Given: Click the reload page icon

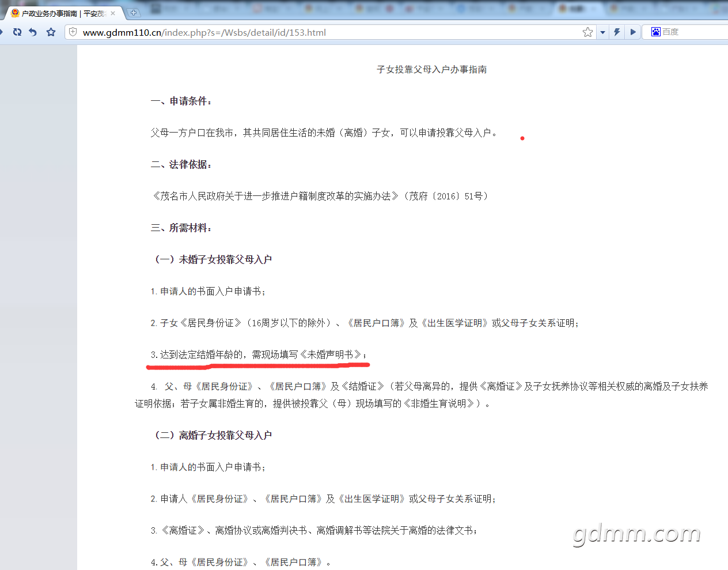Looking at the screenshot, I should pos(17,32).
